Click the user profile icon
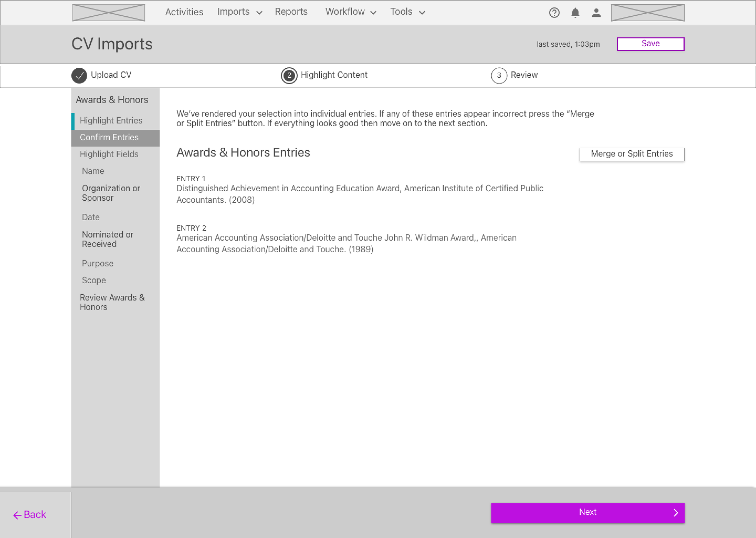756x538 pixels. (x=596, y=13)
